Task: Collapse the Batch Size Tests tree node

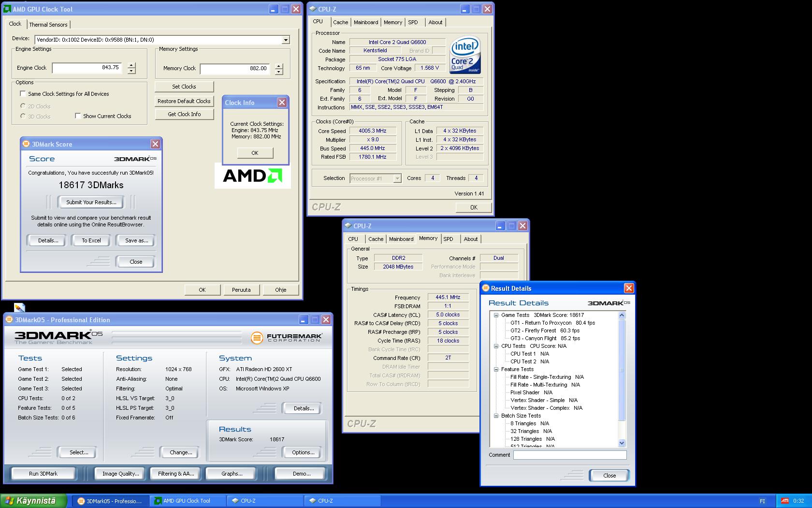Action: click(496, 416)
